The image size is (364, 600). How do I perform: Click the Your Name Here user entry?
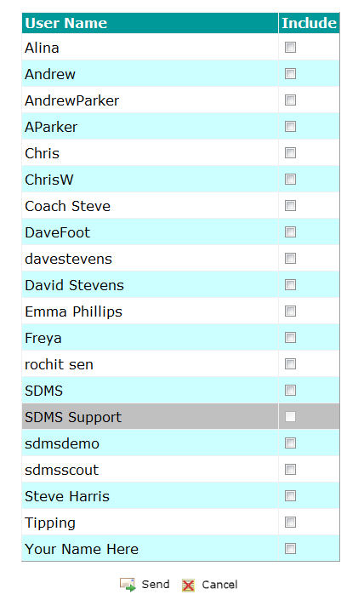[x=82, y=549]
